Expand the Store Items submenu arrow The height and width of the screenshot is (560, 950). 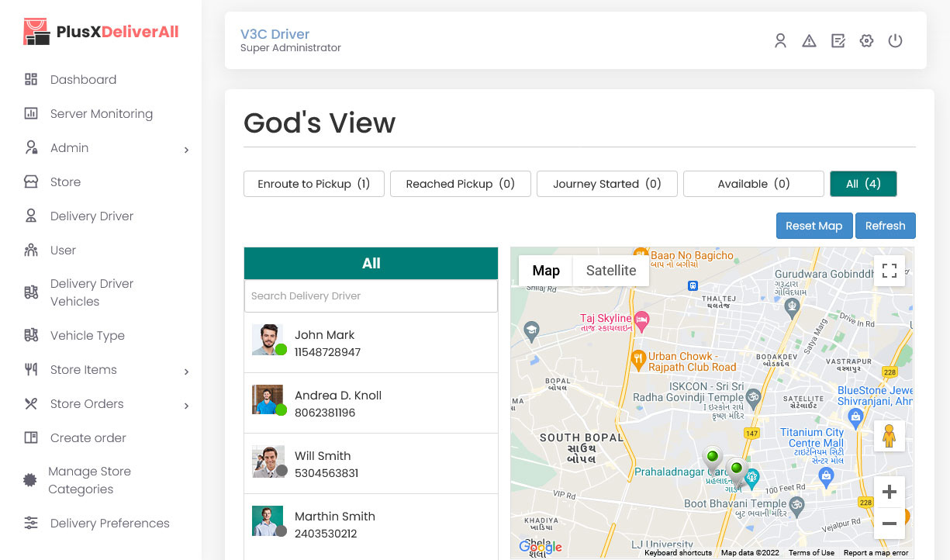pos(186,372)
